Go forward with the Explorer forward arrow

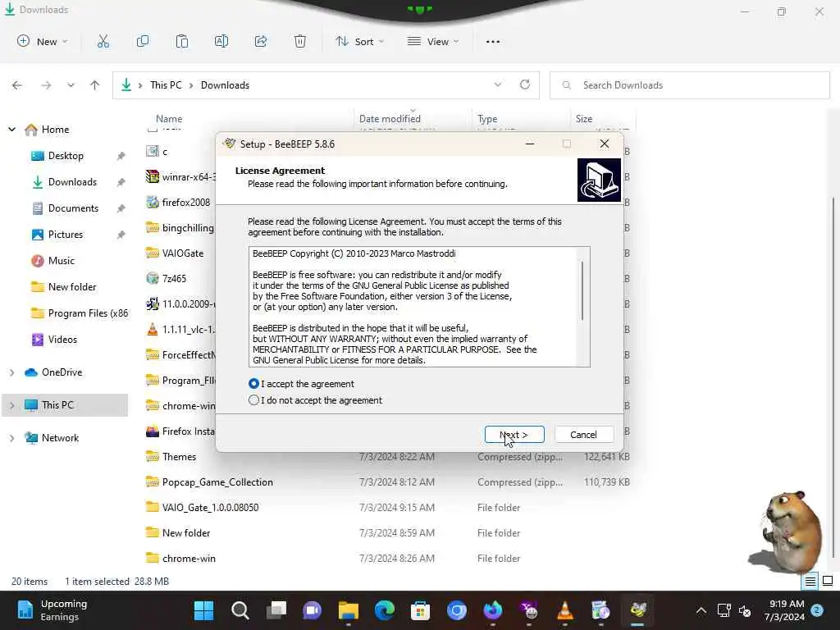pyautogui.click(x=46, y=85)
